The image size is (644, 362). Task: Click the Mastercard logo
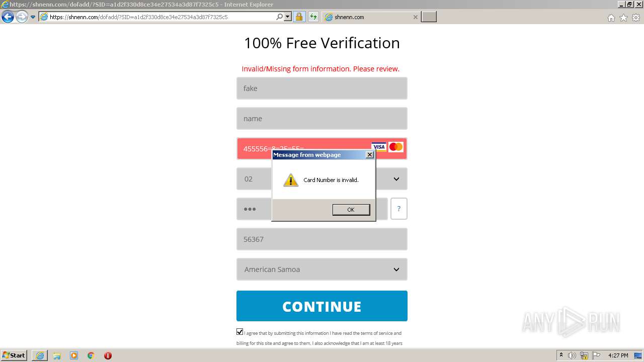[396, 147]
